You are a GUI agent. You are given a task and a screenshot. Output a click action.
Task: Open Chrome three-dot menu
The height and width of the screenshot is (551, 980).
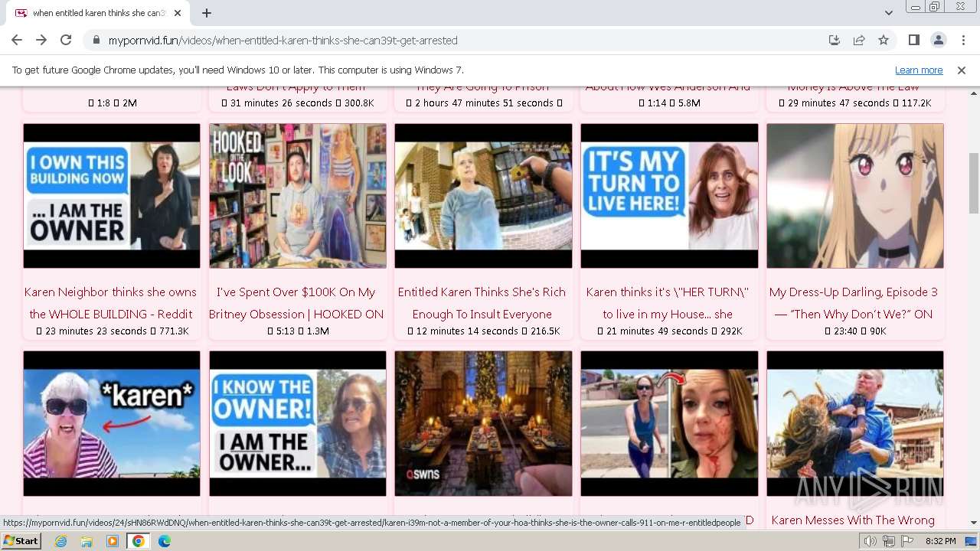(963, 40)
